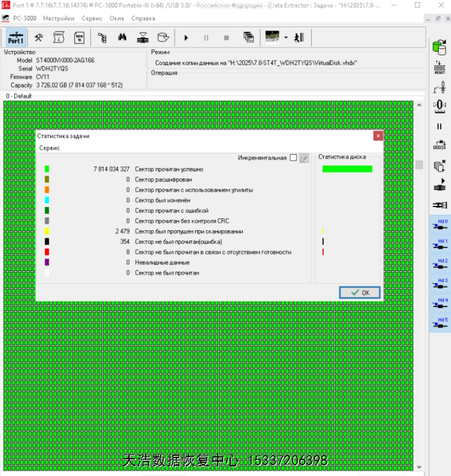
Task: Open the Сервис menu in statistics dialog
Action: pos(49,148)
